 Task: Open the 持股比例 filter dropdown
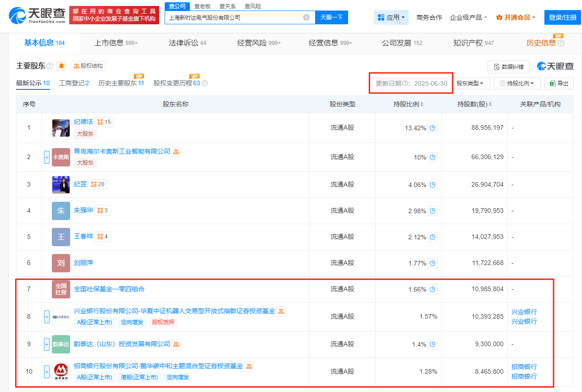tap(517, 83)
